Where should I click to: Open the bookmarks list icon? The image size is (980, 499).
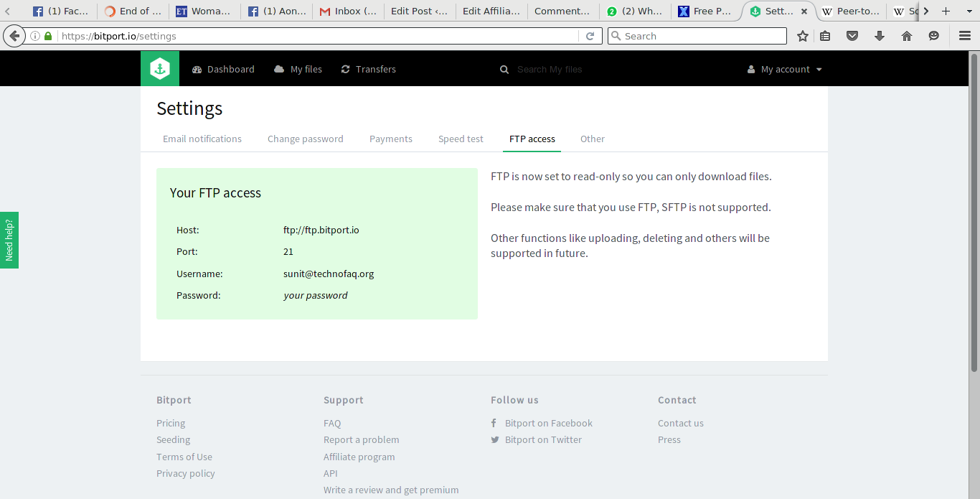tap(826, 36)
